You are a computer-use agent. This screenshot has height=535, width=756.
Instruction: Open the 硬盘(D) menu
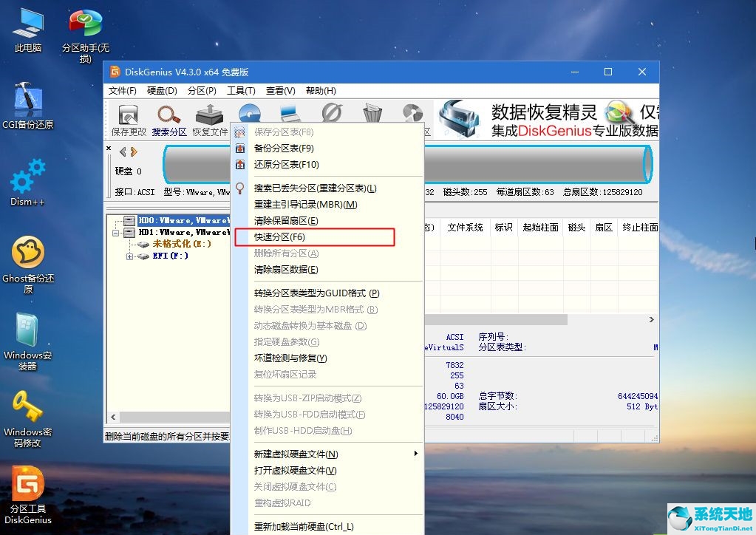point(162,90)
